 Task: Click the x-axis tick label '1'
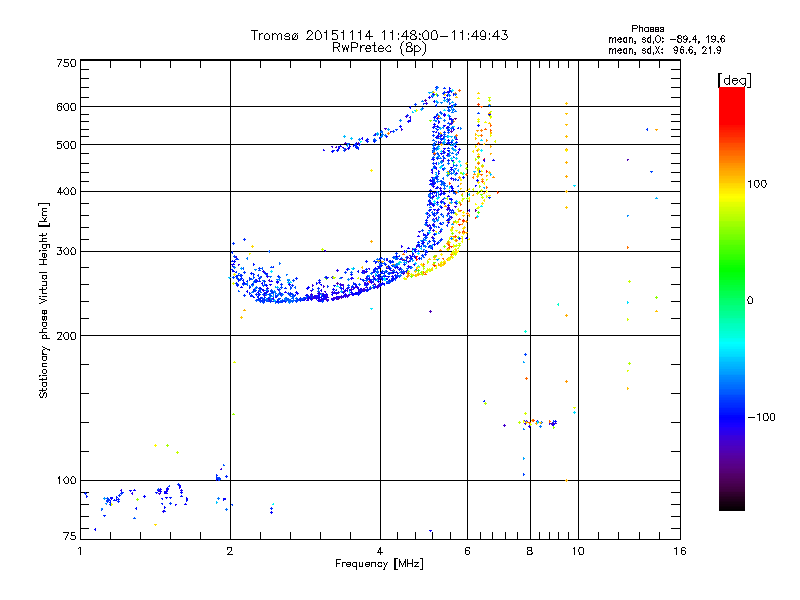coord(80,551)
